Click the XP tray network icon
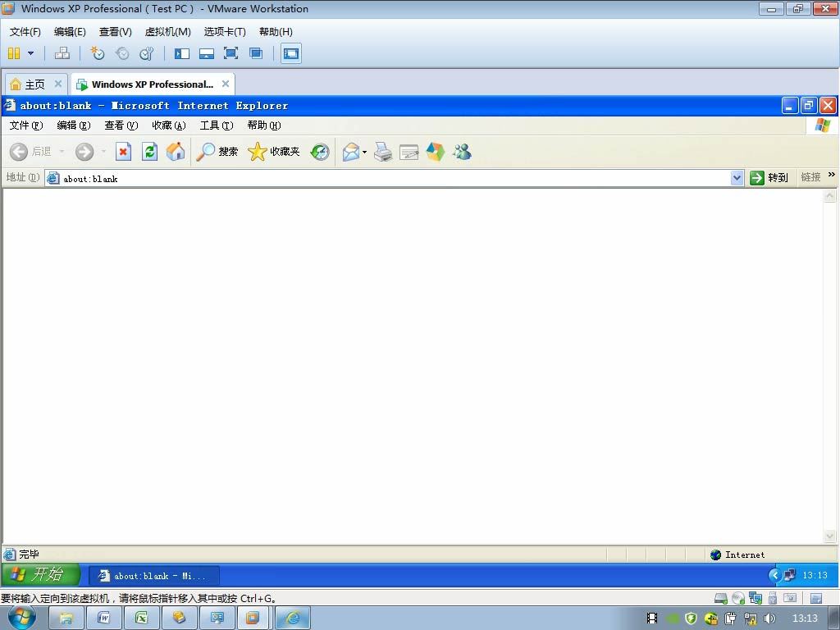The height and width of the screenshot is (630, 840). click(790, 575)
